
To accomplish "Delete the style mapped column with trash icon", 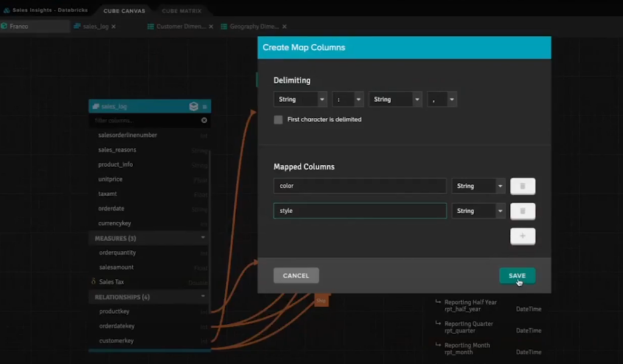I will (523, 211).
